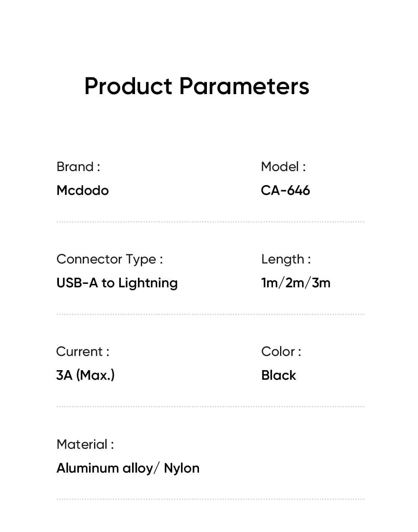Click the Material label
The image size is (418, 532).
point(85,444)
